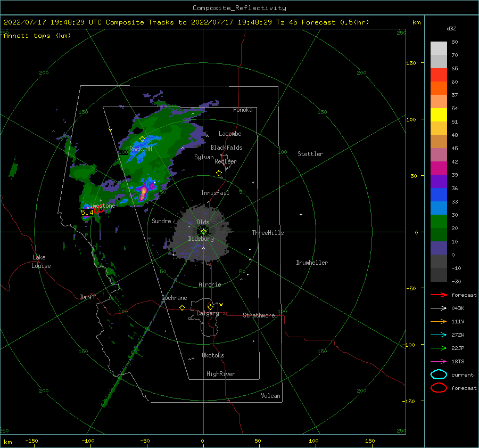Click the Vulcan town label

(x=271, y=396)
